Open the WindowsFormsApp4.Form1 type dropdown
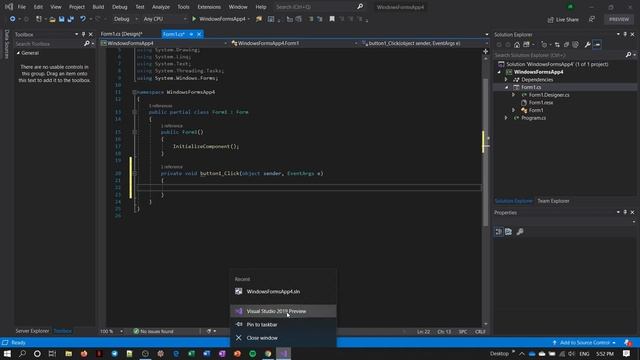This screenshot has width=640, height=360. click(294, 43)
